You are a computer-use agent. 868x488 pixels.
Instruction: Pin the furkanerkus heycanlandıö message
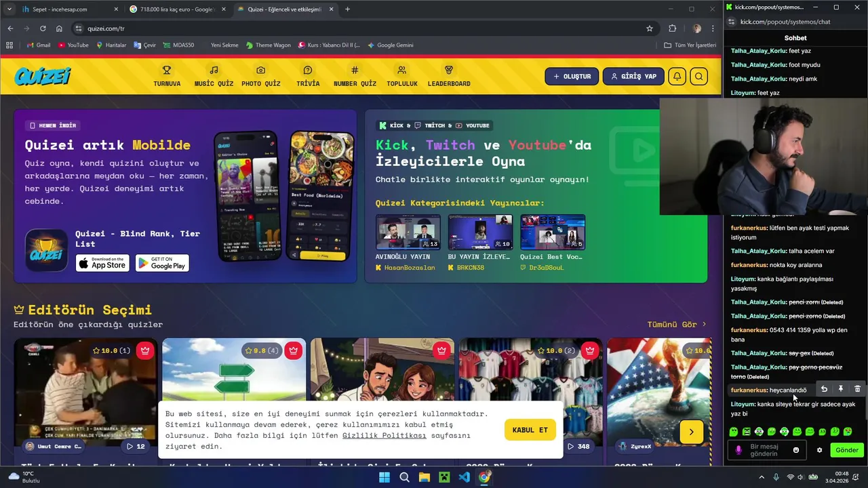point(840,389)
